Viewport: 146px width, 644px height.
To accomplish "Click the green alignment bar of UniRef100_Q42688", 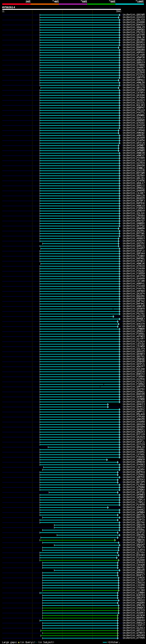I will (x=79, y=560).
